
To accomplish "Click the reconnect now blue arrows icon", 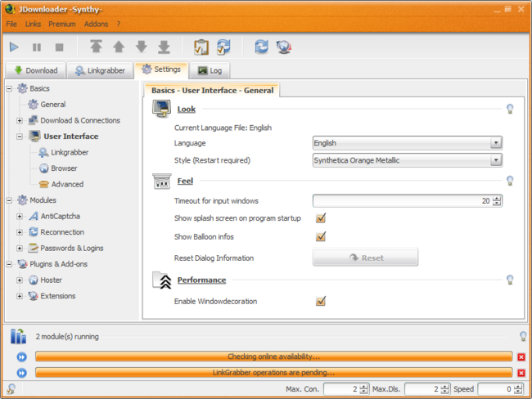I will (261, 47).
